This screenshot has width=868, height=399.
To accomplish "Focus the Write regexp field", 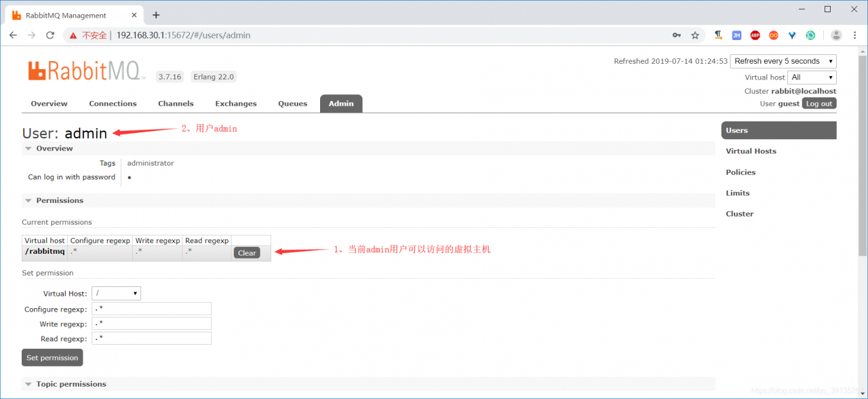I will pos(151,324).
